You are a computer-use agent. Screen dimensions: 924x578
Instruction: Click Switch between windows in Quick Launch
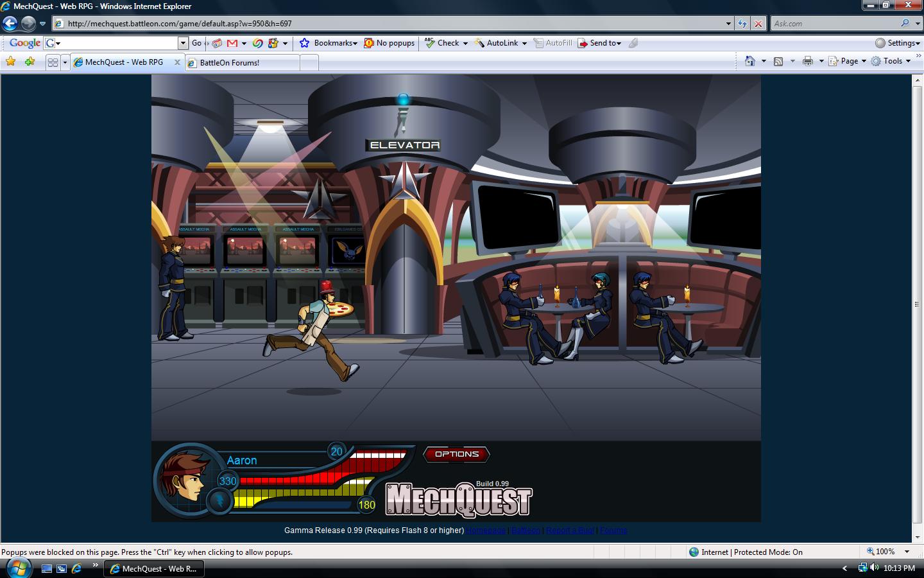pos(62,568)
